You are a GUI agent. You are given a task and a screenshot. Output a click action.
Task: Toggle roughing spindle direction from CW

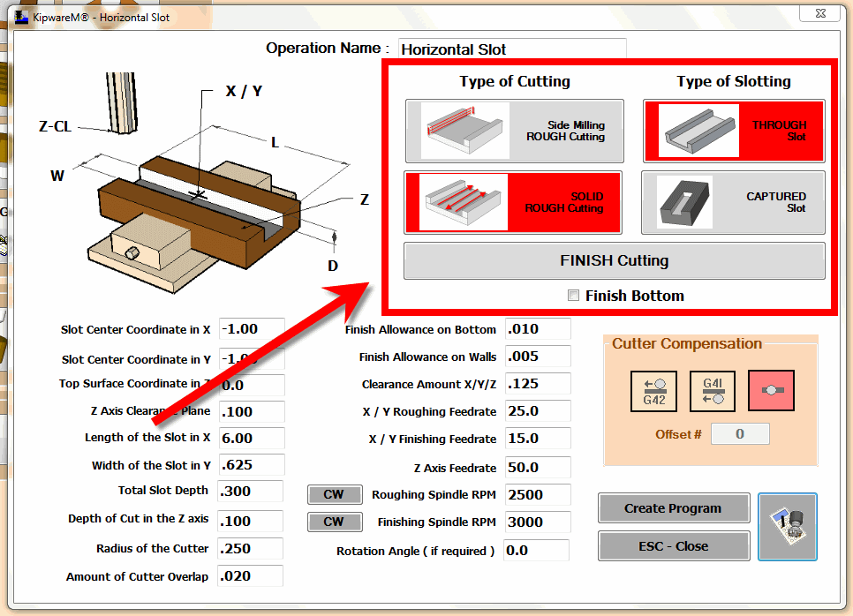pos(335,494)
